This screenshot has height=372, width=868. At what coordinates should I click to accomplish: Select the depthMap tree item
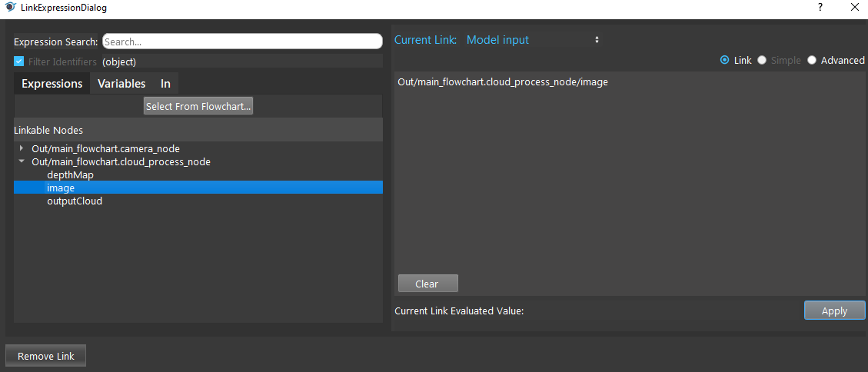coord(70,174)
